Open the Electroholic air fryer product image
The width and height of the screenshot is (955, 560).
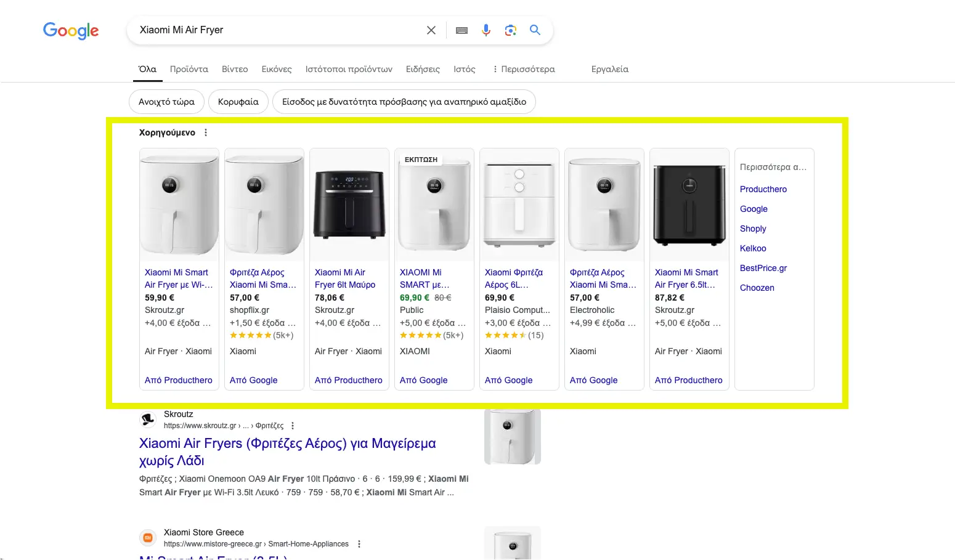[604, 205]
